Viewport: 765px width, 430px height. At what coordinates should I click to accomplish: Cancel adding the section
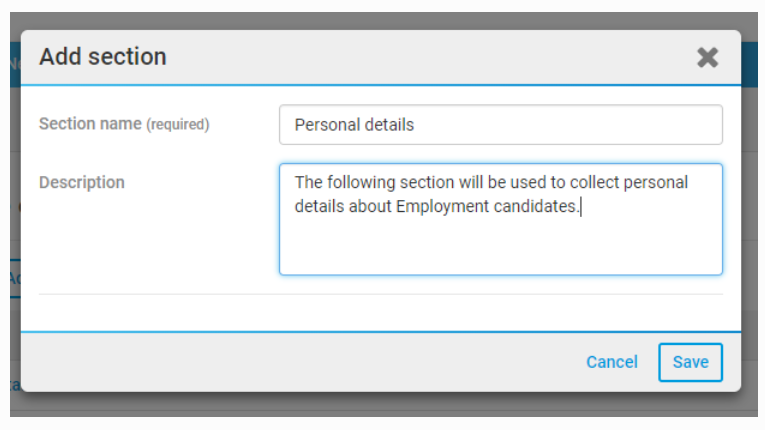(612, 362)
